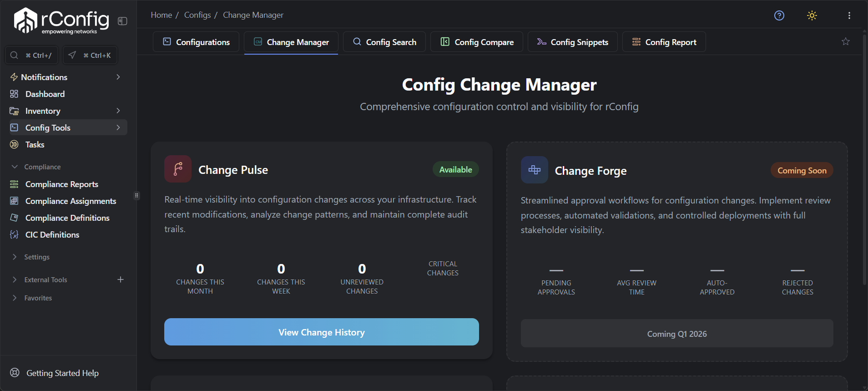The height and width of the screenshot is (391, 868).
Task: Click the Config Compare tab icon
Action: coord(445,41)
